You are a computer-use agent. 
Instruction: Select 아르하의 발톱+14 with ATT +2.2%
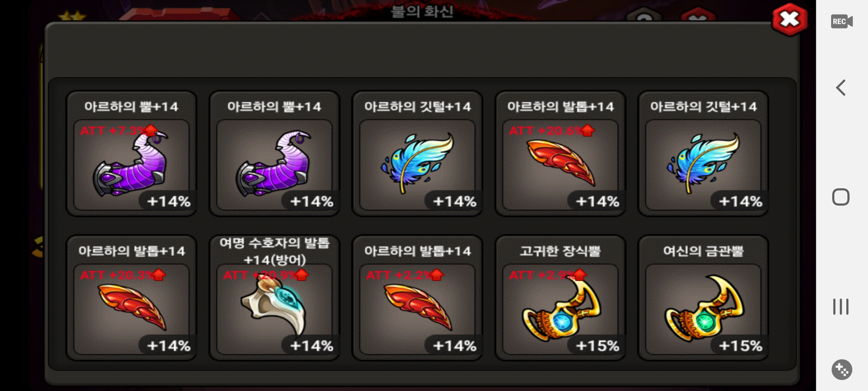point(417,298)
